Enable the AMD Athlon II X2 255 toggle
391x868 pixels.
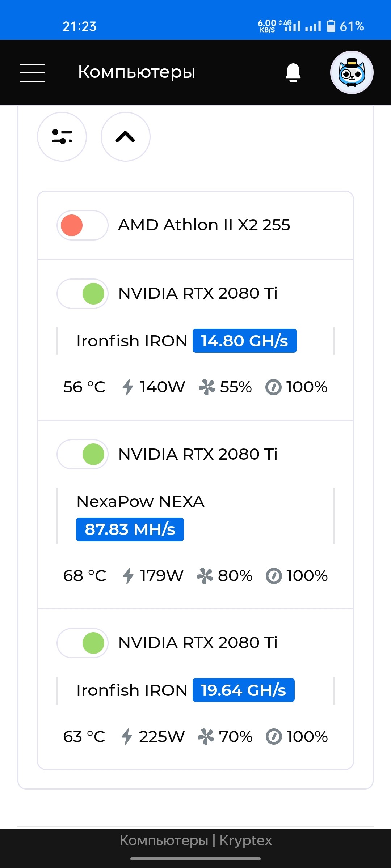pos(83,225)
